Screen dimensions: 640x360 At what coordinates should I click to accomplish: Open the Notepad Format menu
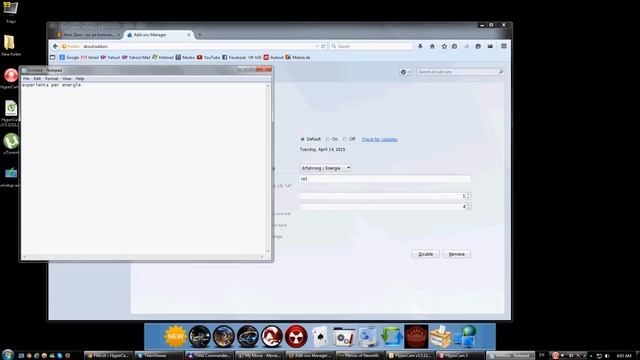51,78
